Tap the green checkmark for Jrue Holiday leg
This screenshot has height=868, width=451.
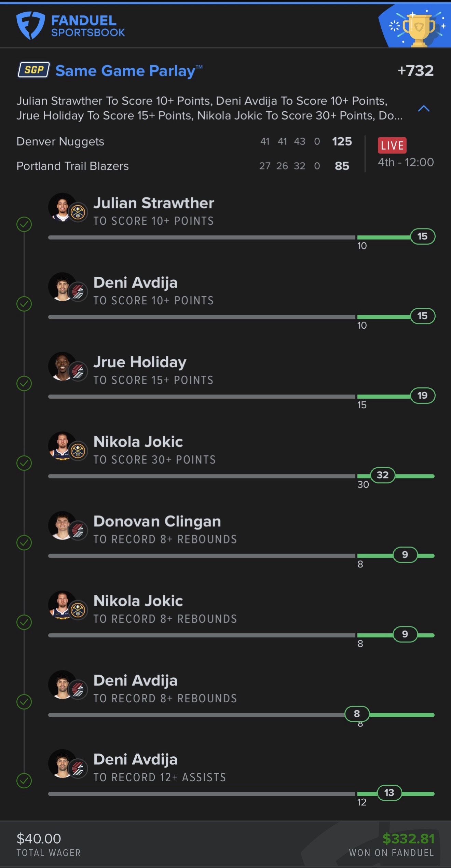24,384
